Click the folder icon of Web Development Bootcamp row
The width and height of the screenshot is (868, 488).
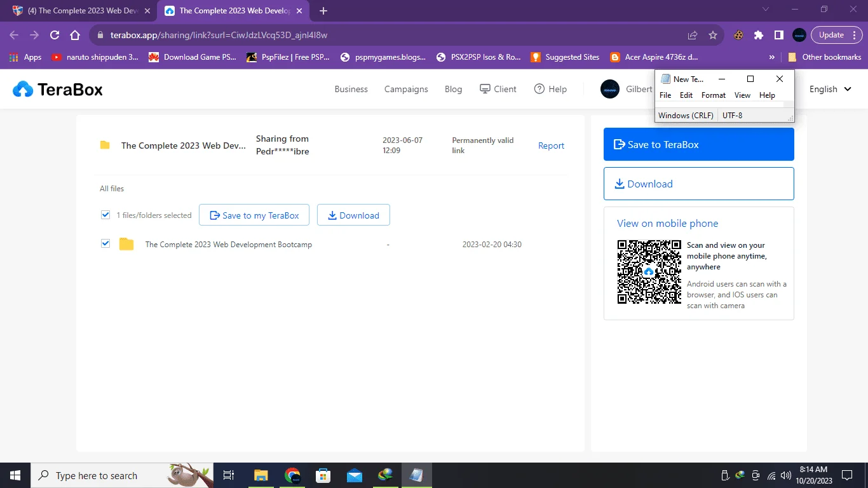point(126,244)
